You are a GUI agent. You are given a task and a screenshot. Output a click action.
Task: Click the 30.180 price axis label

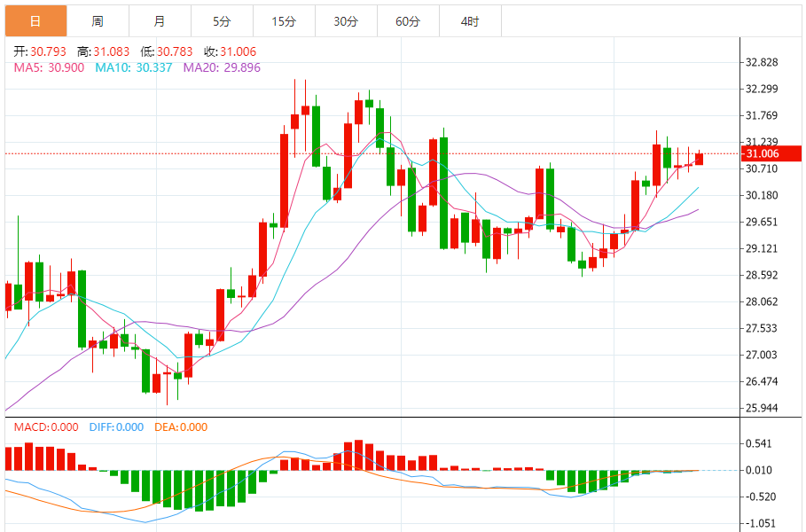pyautogui.click(x=762, y=195)
